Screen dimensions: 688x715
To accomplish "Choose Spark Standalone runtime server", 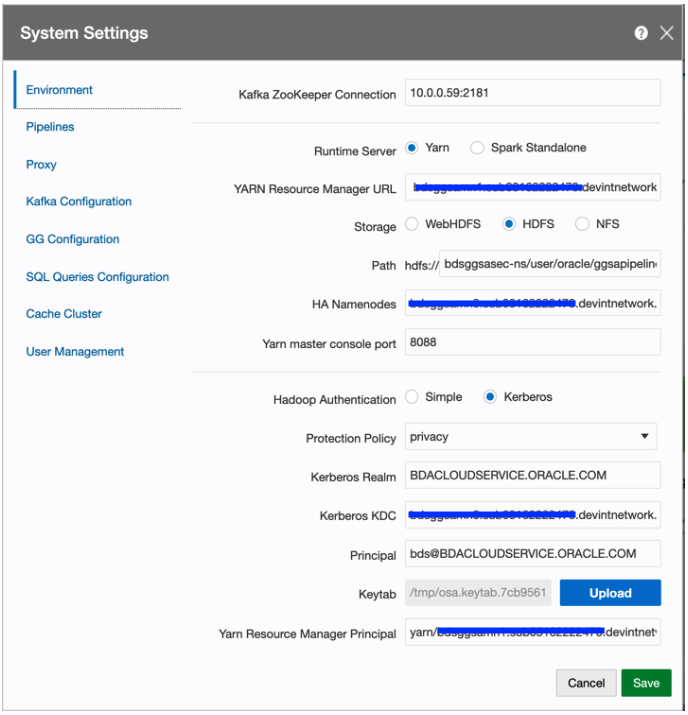I will click(x=477, y=148).
